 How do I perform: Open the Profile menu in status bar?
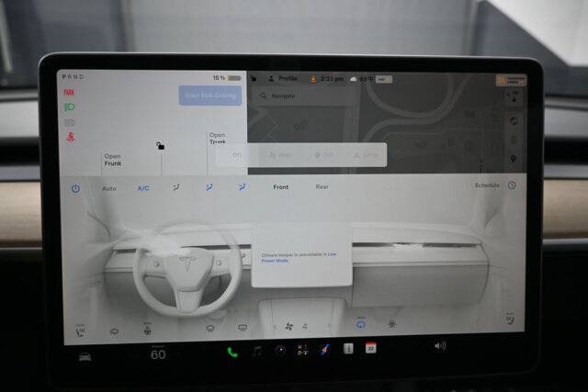point(283,78)
